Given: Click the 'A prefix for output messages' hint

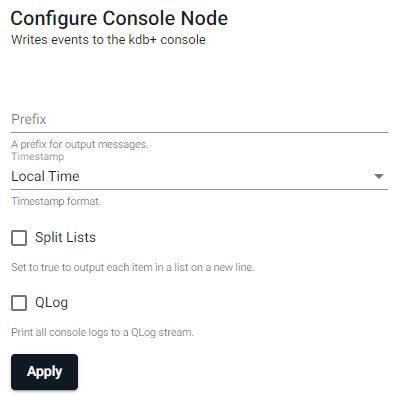Looking at the screenshot, I should (x=80, y=144).
